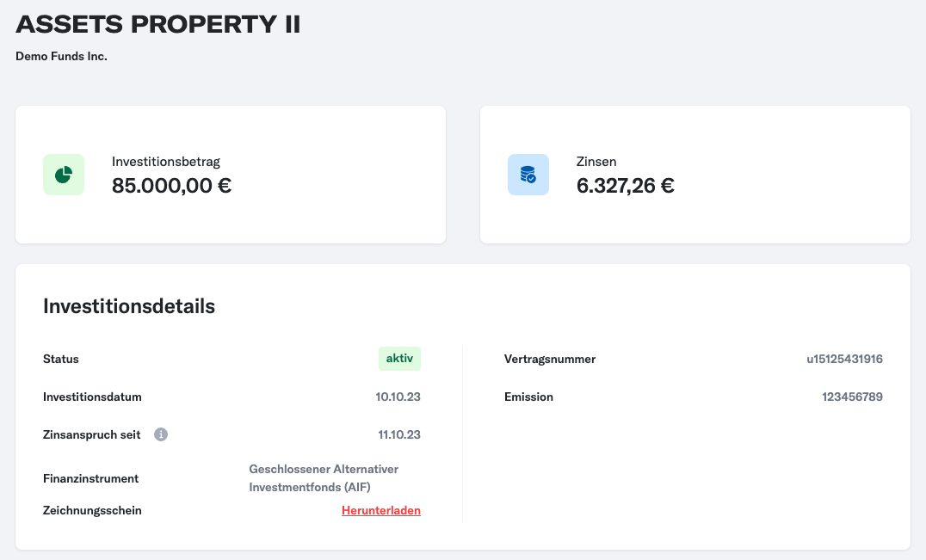Click the investment date 10.10.23
Screen dimensions: 926x560
point(398,397)
